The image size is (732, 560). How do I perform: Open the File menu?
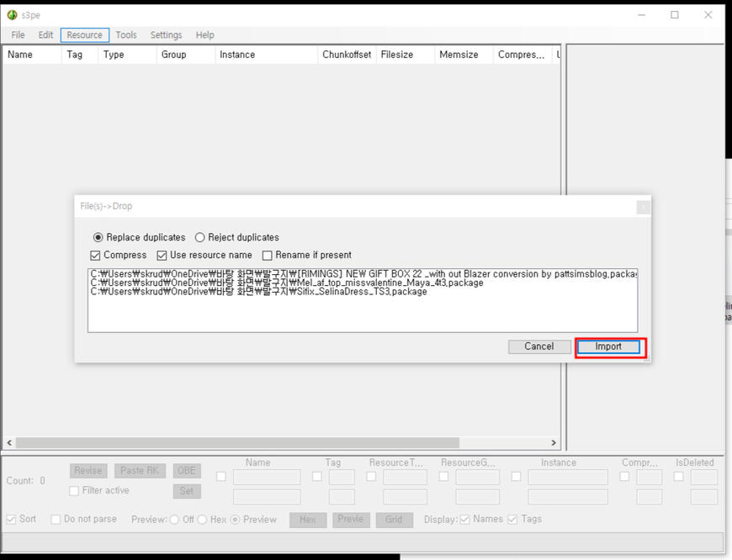coord(18,35)
